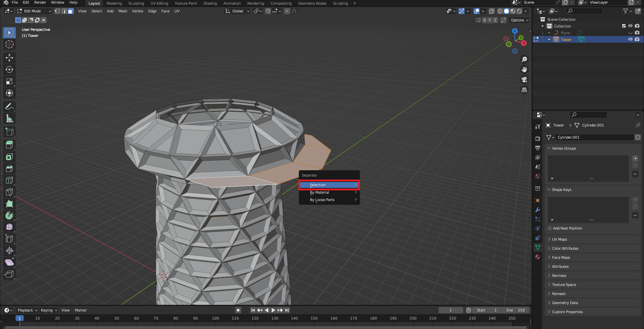Switch to the UV Editing workspace tab

[159, 3]
